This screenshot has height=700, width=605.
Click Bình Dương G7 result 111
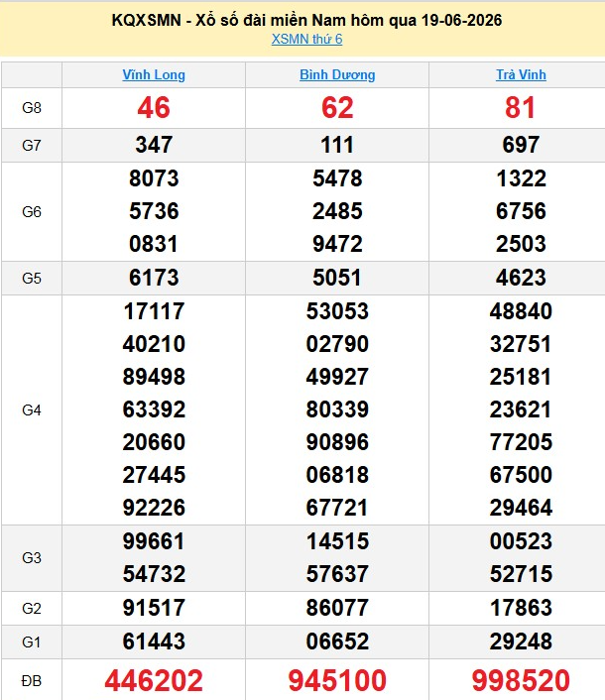click(x=337, y=145)
